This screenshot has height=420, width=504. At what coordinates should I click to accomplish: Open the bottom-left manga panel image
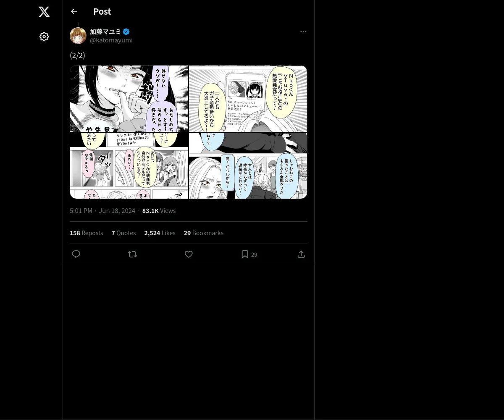(129, 165)
